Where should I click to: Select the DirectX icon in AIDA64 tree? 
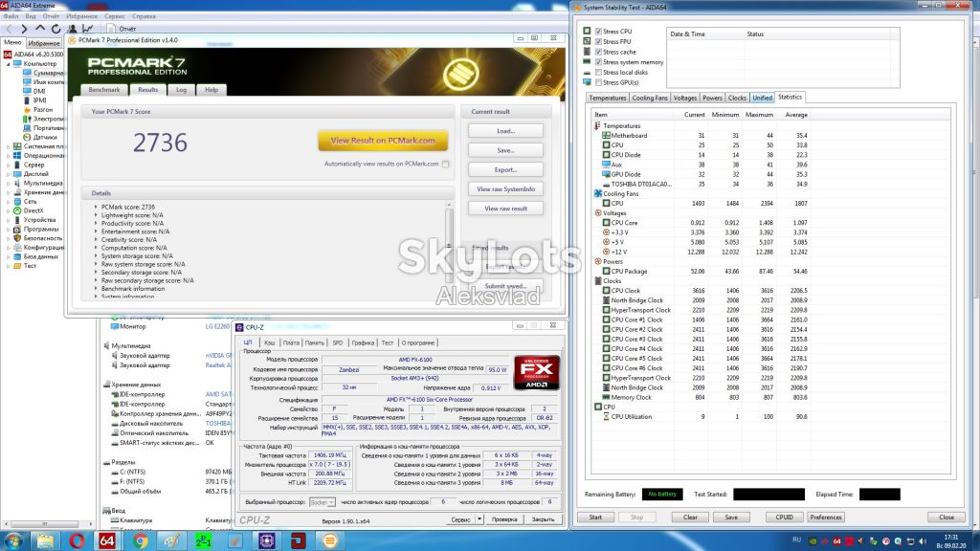(x=17, y=211)
